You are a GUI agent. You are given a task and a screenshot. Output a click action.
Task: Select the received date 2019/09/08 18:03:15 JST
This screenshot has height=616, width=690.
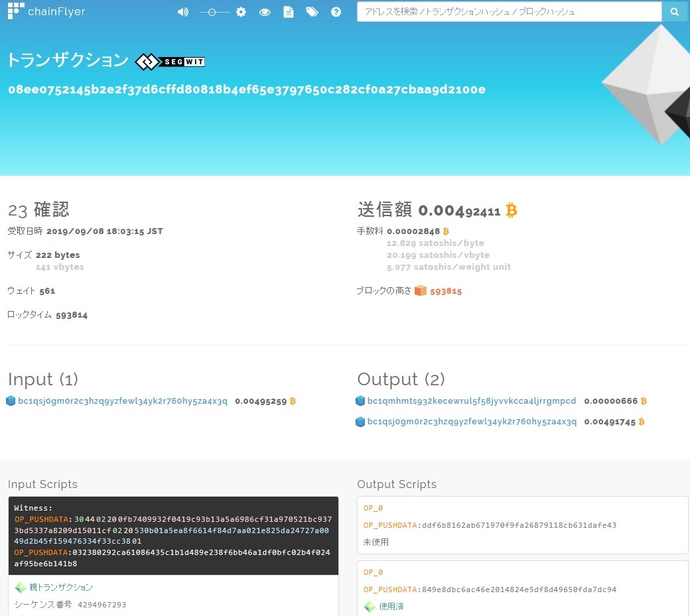coord(105,231)
